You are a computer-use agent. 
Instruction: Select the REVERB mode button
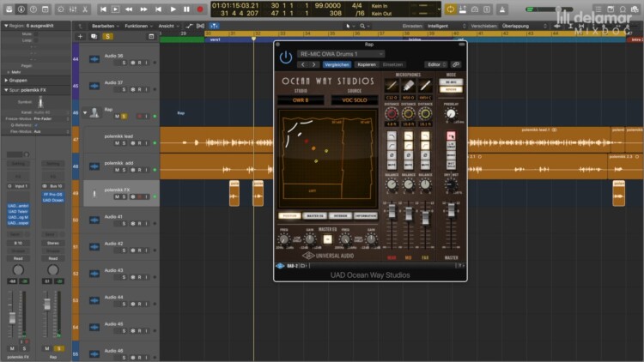451,89
